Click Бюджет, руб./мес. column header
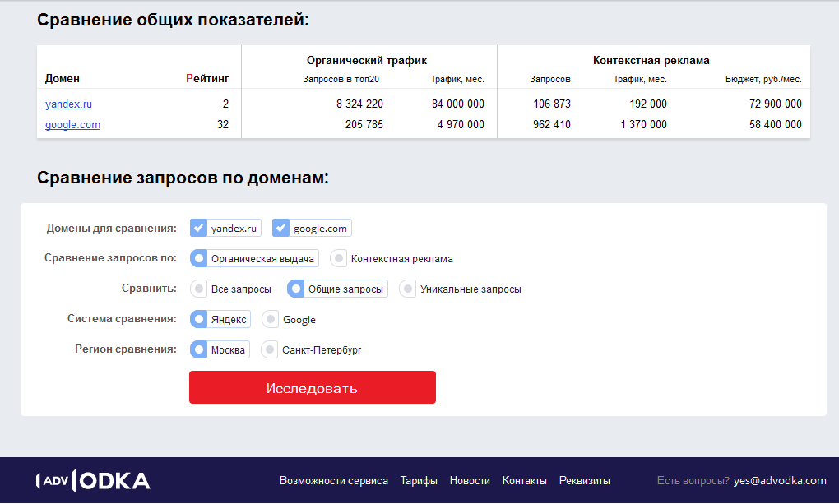Screen dimensions: 839x504 tap(763, 79)
